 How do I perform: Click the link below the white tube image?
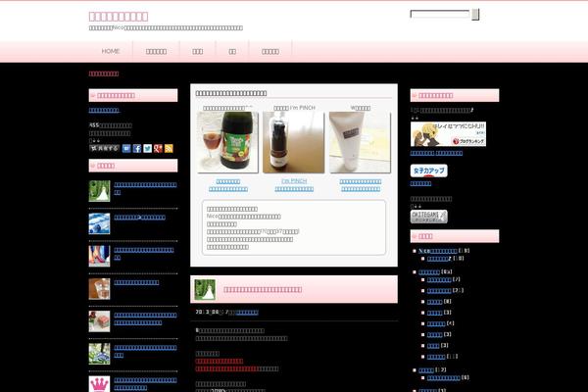361,185
